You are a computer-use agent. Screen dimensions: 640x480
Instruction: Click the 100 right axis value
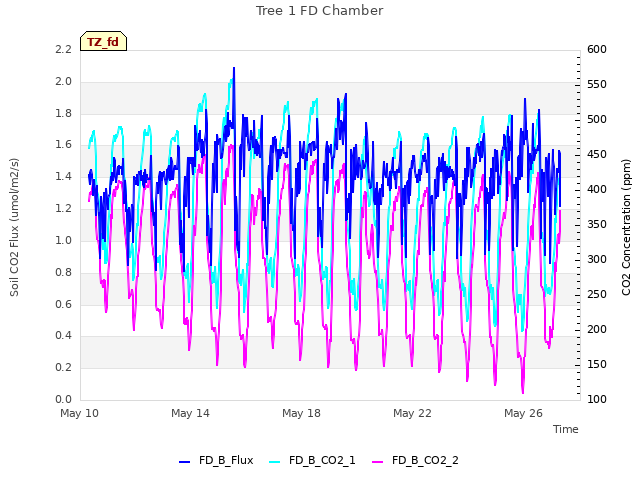click(597, 399)
